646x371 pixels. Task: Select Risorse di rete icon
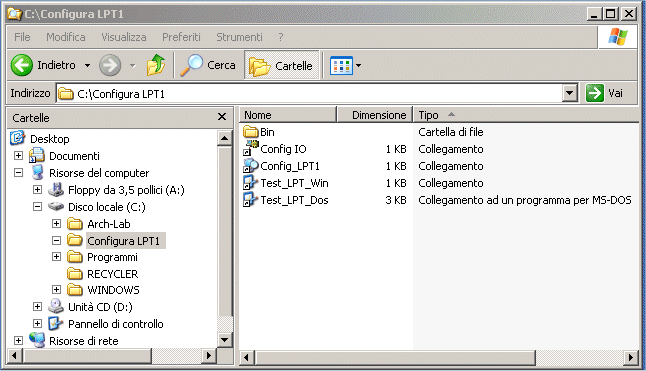[37, 340]
